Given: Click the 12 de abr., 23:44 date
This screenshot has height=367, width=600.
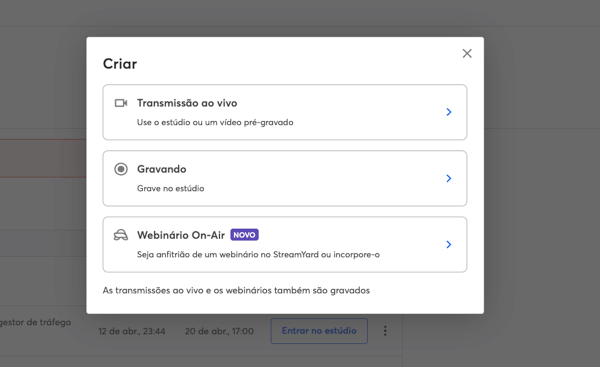Looking at the screenshot, I should coord(132,331).
